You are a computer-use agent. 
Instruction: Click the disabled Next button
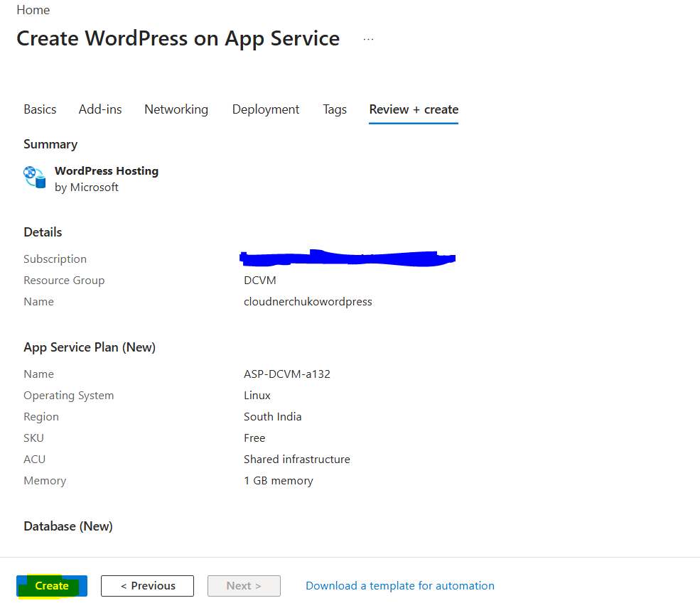point(244,586)
